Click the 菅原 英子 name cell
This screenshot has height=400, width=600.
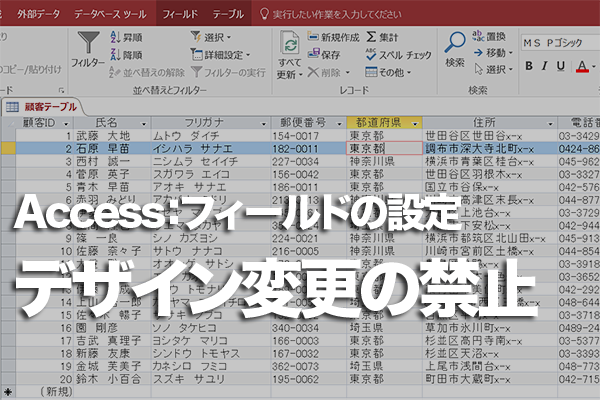pos(112,174)
